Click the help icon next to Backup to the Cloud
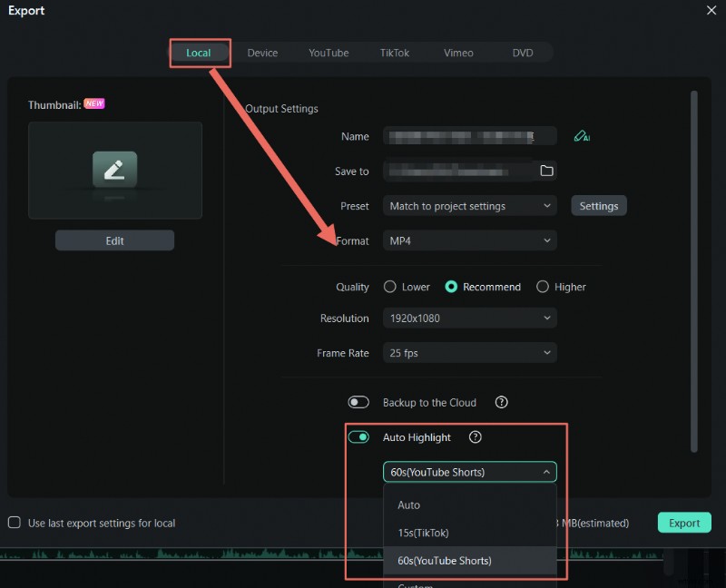The height and width of the screenshot is (588, 726). (501, 402)
